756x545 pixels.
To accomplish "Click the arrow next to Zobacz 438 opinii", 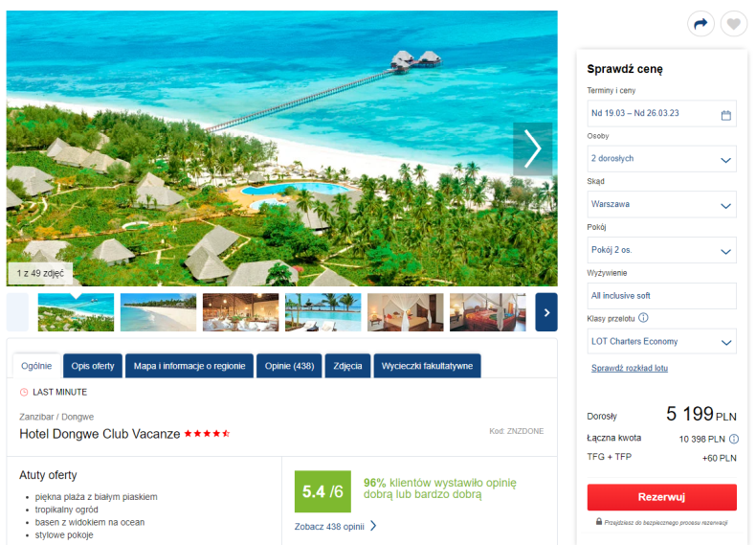I will 373,526.
